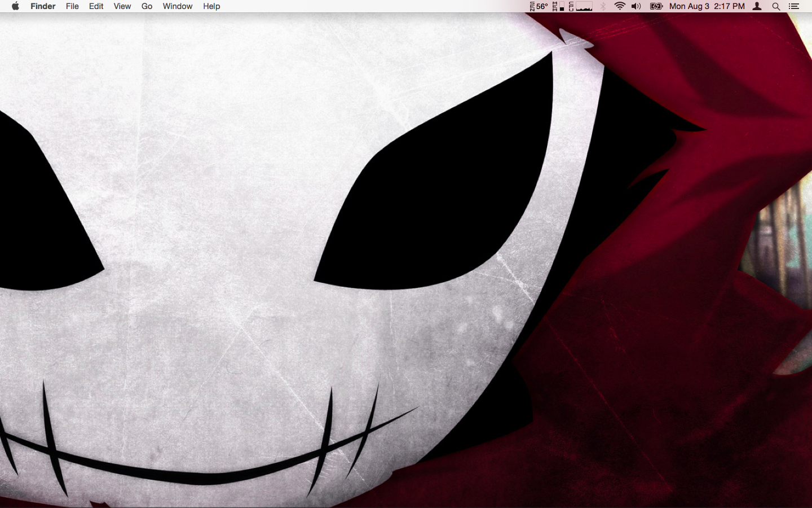Open the Apple menu
The height and width of the screenshot is (508, 812).
[x=15, y=6]
